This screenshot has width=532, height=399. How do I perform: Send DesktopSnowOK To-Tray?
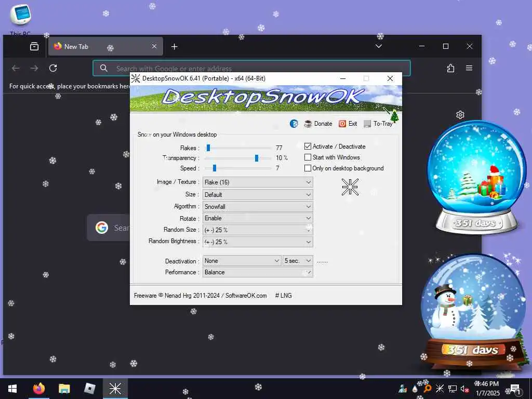tap(378, 124)
